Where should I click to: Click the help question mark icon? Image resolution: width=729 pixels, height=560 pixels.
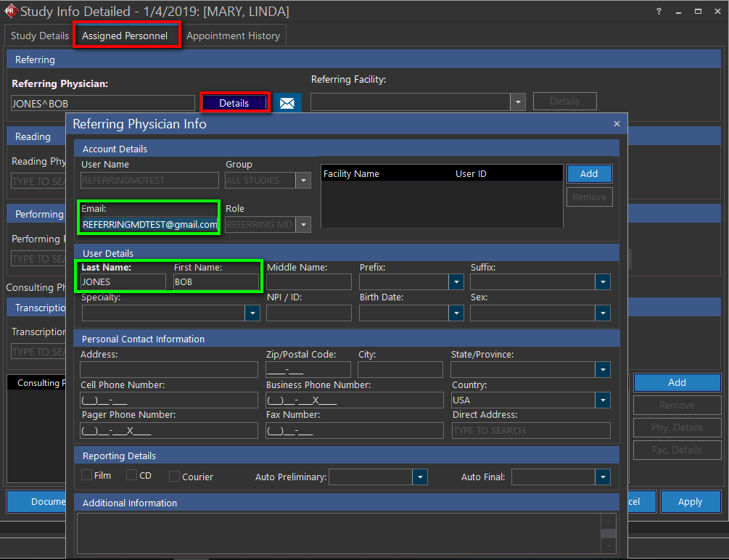(659, 12)
